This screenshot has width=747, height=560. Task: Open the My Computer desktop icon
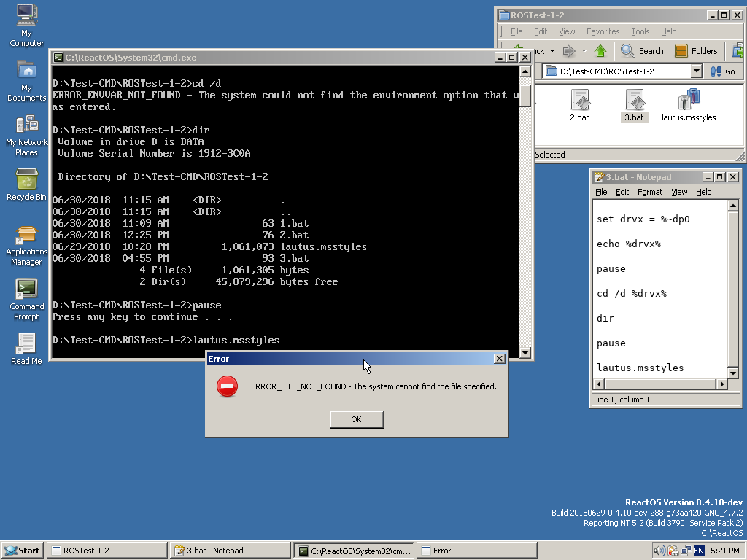26,16
